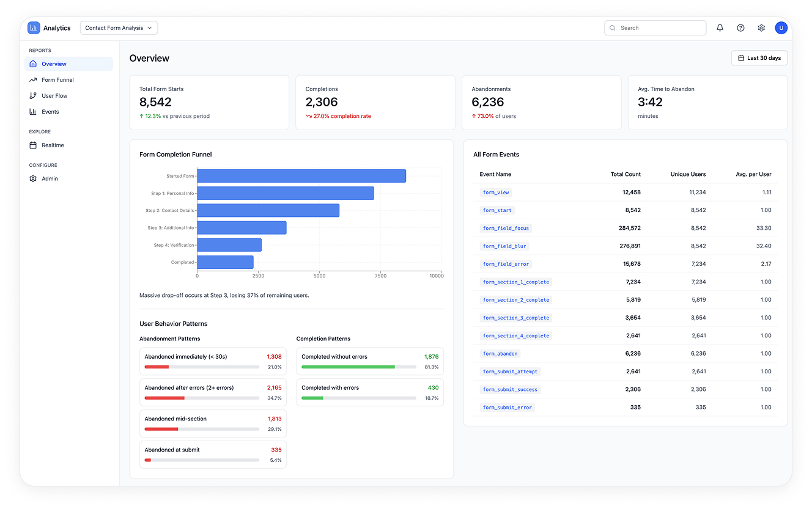This screenshot has height=509, width=812.
Task: Click the form_field_error event tag
Action: tap(506, 264)
